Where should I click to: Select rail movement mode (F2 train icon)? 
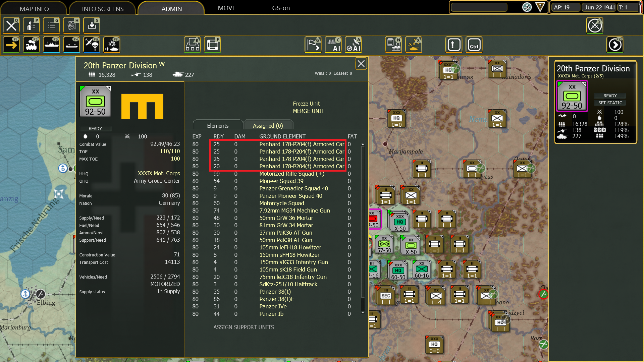31,45
